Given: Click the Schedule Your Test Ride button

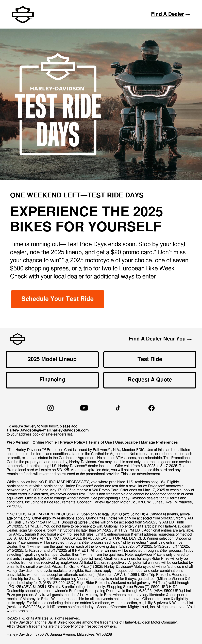Looking at the screenshot, I should coord(57,299).
